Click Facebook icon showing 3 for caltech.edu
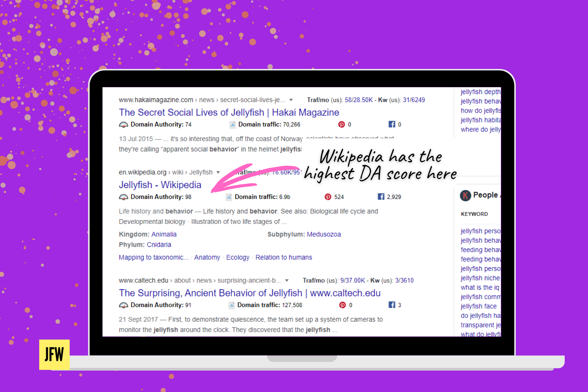 pyautogui.click(x=392, y=305)
